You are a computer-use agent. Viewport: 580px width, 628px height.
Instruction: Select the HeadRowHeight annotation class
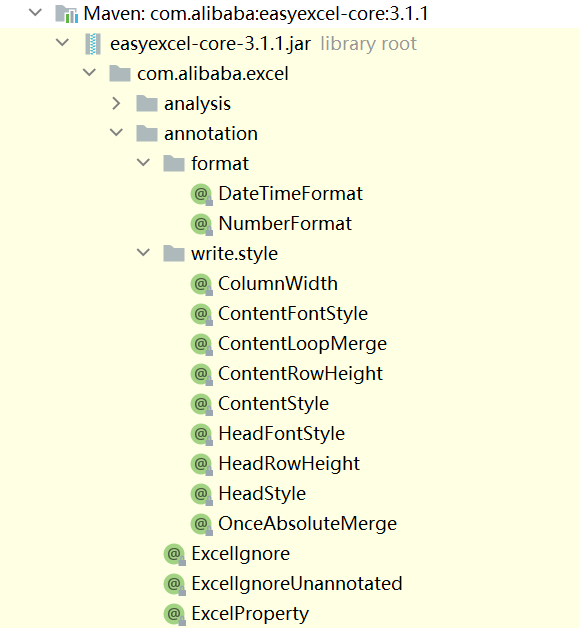pos(289,464)
